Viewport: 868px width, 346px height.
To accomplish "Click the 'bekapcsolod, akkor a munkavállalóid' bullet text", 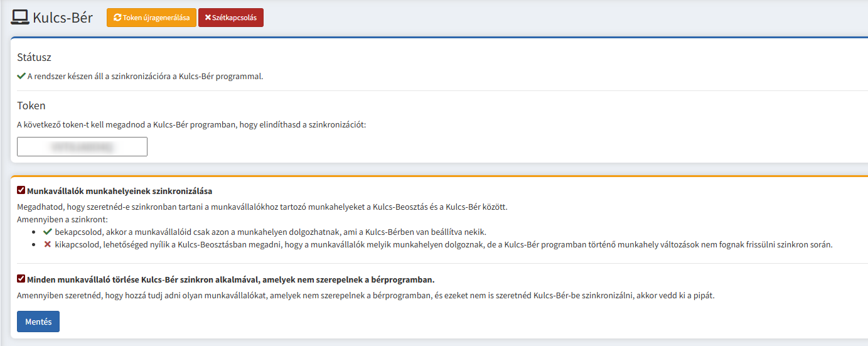I will pyautogui.click(x=271, y=232).
